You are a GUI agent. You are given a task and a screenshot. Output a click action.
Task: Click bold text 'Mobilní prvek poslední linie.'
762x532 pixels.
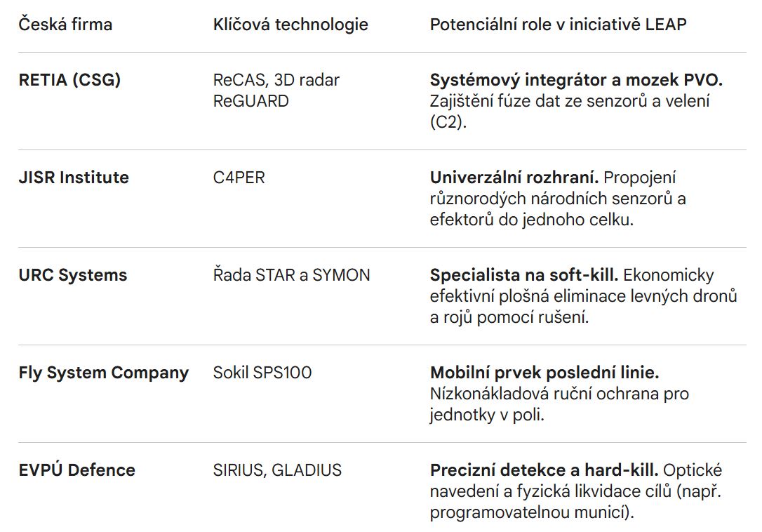(544, 373)
